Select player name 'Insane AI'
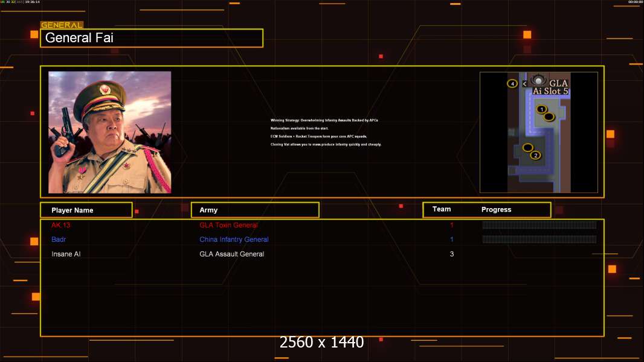 point(66,254)
